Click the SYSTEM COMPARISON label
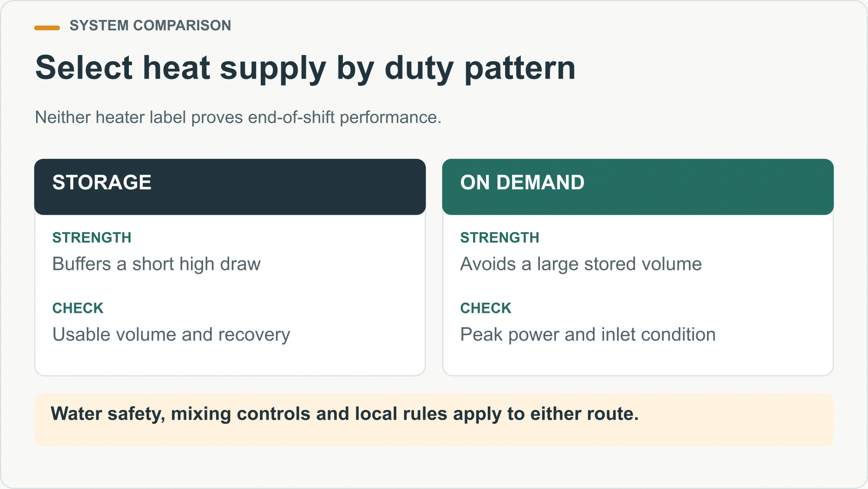The height and width of the screenshot is (489, 868). (x=150, y=26)
